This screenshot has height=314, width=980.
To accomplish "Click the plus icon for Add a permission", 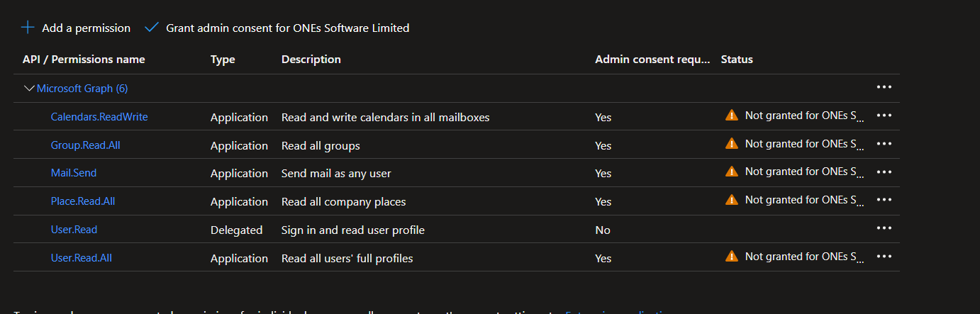I will point(28,28).
